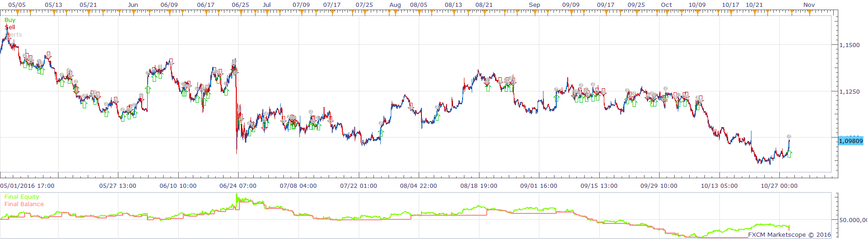Click the 06/10 10:00 time label
Image resolution: width=868 pixels, height=239 pixels.
[x=178, y=186]
